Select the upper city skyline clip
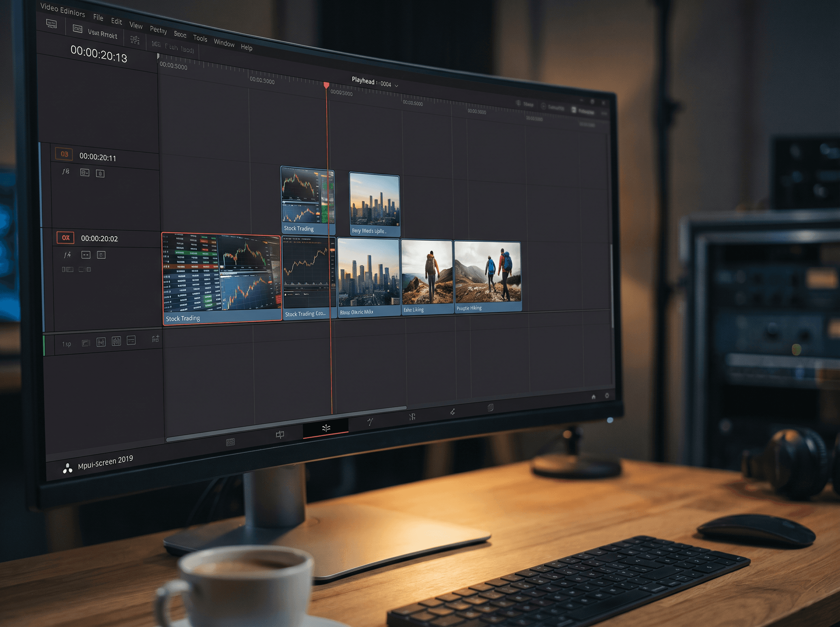This screenshot has width=840, height=627. click(x=374, y=204)
